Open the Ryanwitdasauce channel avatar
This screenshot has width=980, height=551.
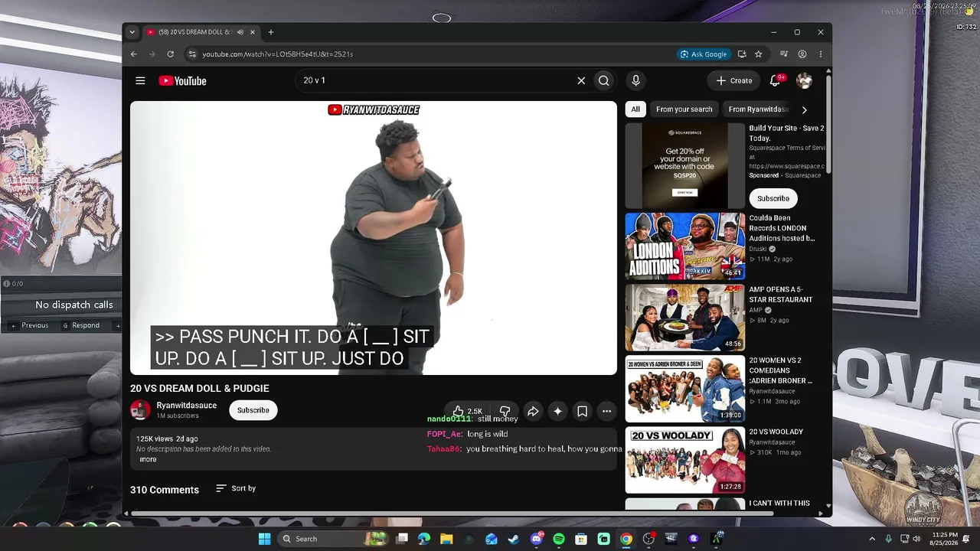[140, 410]
